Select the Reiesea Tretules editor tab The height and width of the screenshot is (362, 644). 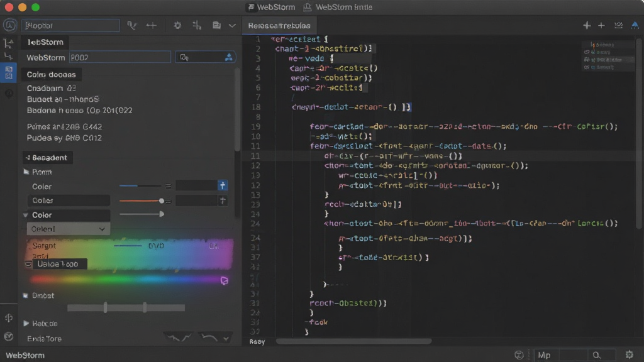pyautogui.click(x=279, y=25)
